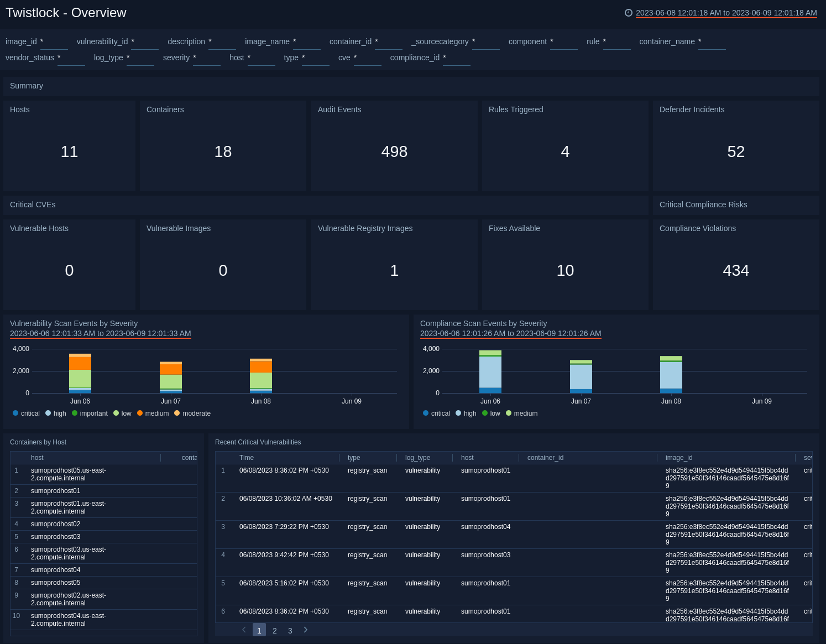Sort the host column in Containers by Host
The image size is (826, 644).
pos(37,458)
